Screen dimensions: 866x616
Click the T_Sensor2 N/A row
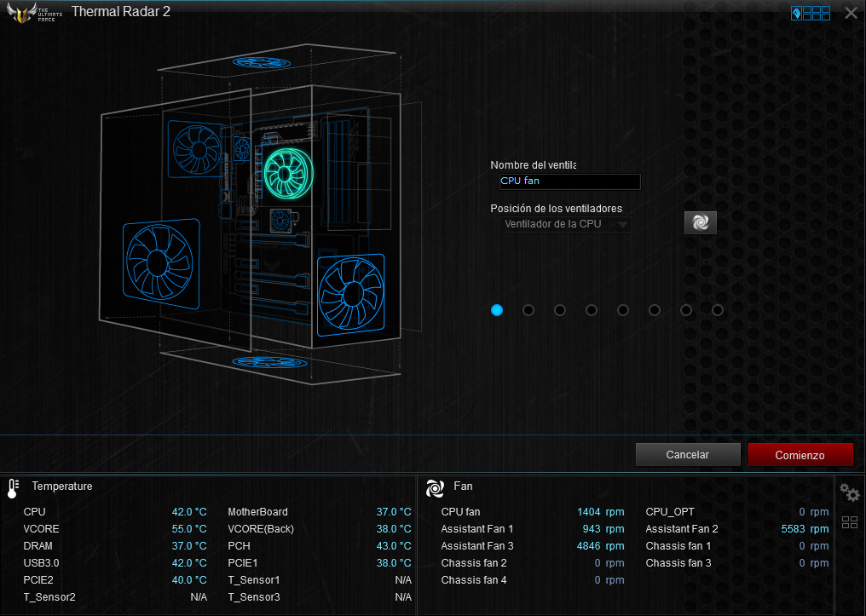[115, 597]
